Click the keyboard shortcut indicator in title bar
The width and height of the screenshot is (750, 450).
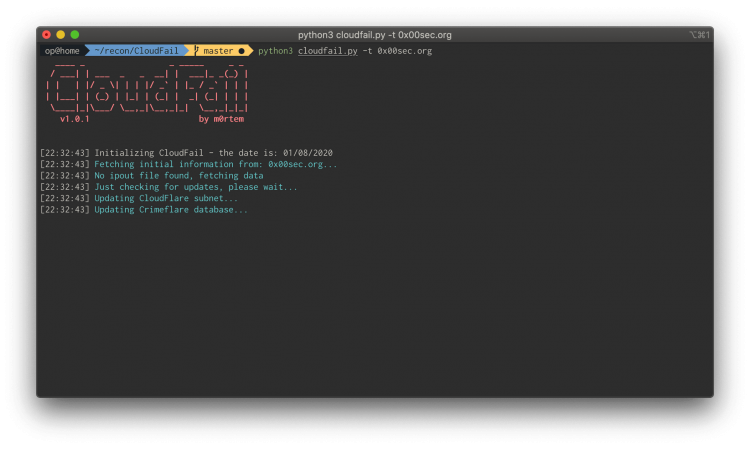coord(699,34)
